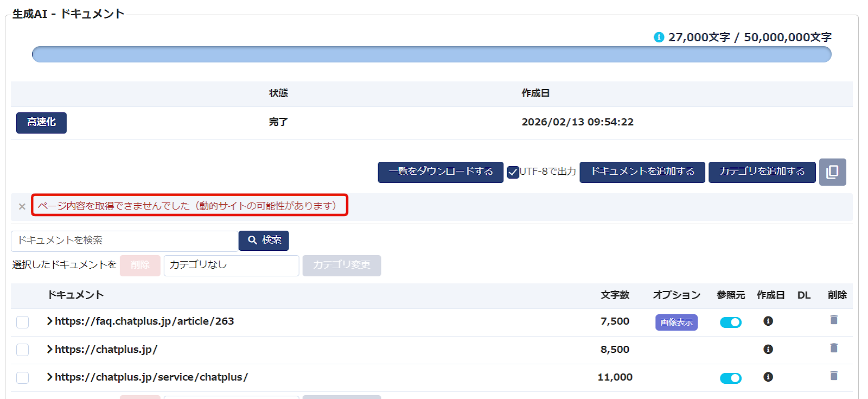Uncheck the UTF-8で出力 checkbox
This screenshot has width=868, height=399.
point(513,173)
